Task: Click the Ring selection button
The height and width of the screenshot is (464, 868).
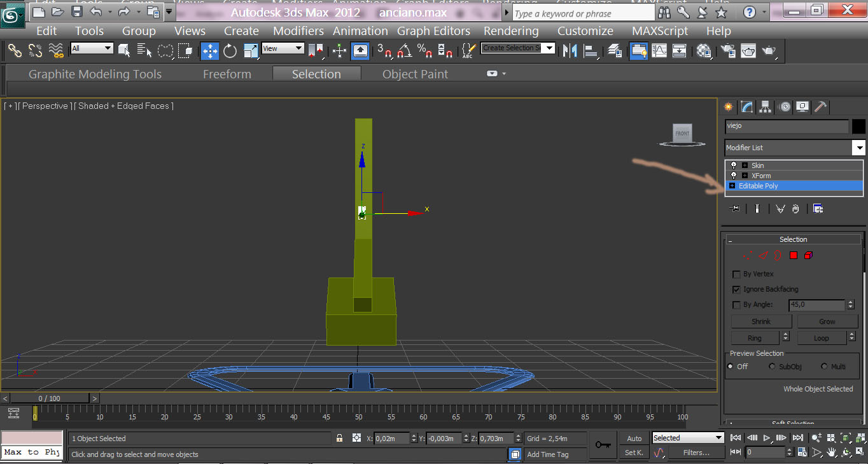Action: 755,338
